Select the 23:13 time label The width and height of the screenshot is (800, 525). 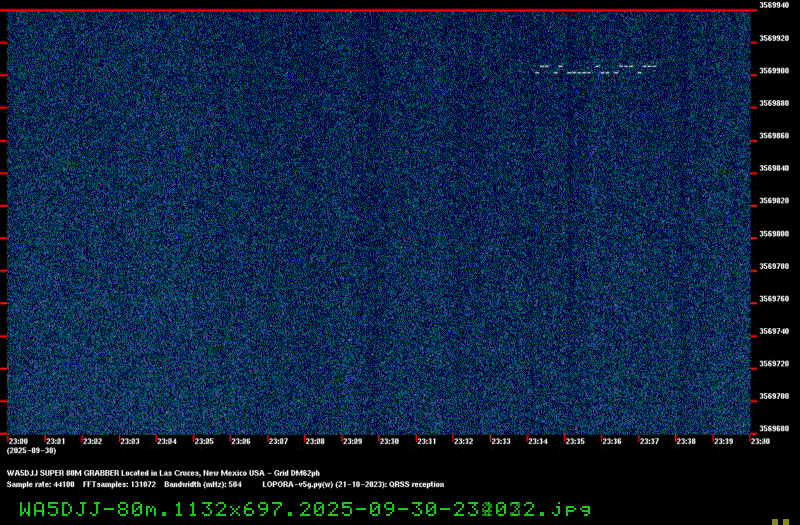501,441
